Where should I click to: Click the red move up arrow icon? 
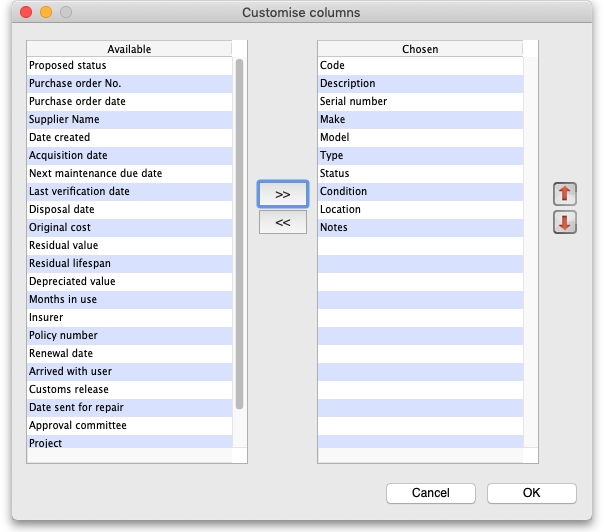point(565,193)
